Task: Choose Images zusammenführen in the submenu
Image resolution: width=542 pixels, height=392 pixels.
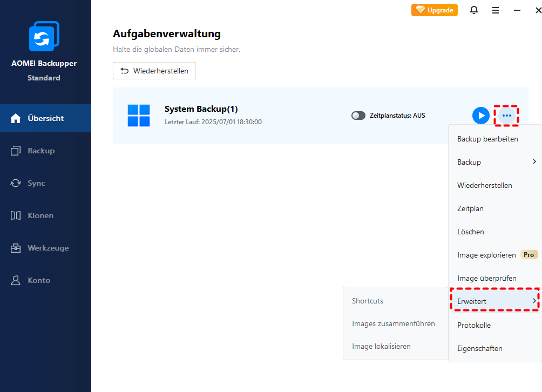Action: click(x=396, y=323)
